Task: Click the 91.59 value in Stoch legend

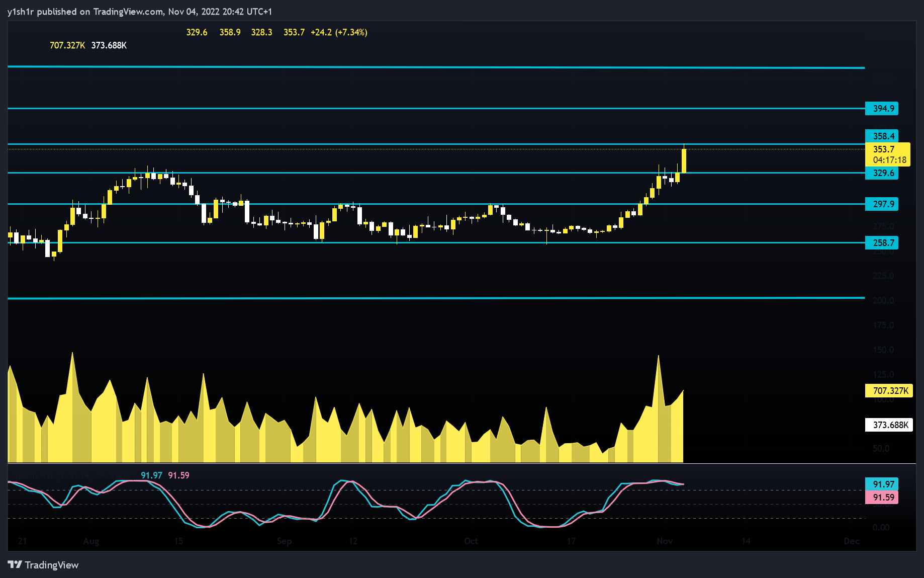Action: [x=178, y=475]
